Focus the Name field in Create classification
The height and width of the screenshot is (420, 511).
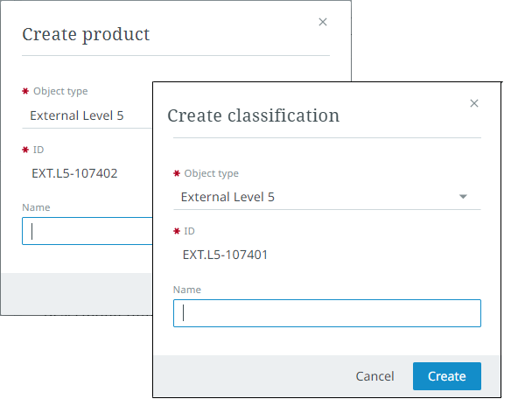[327, 313]
